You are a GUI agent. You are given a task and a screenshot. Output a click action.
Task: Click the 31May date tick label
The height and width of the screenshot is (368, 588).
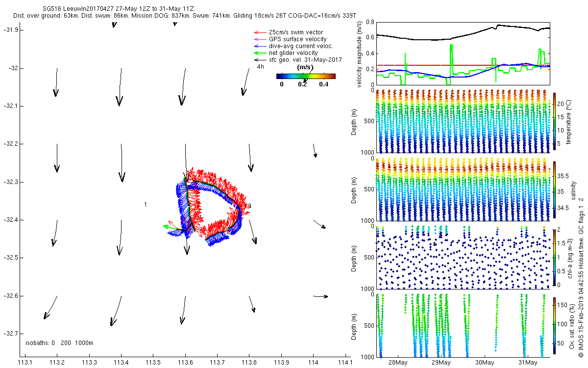tap(527, 363)
